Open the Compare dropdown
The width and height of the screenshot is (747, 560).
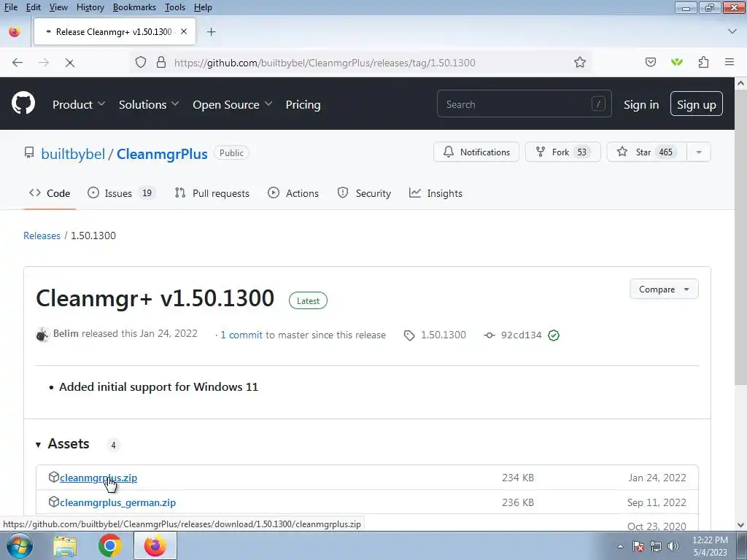[664, 289]
